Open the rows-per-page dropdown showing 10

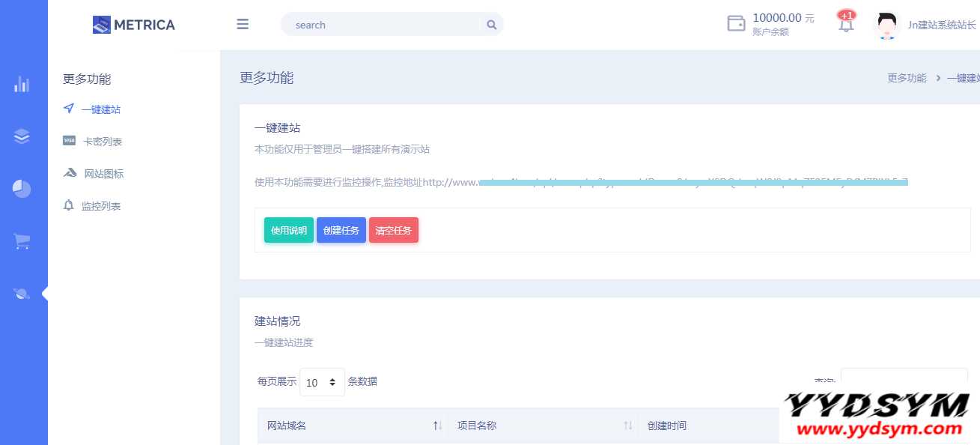tap(322, 382)
